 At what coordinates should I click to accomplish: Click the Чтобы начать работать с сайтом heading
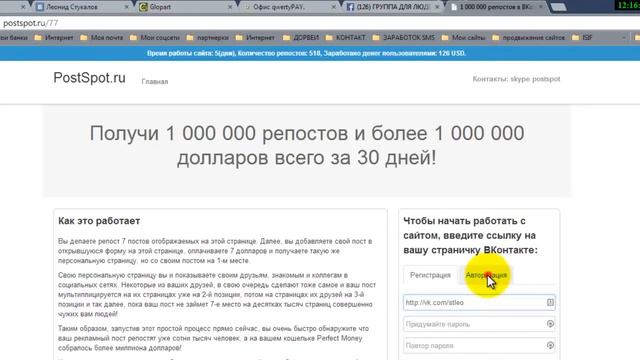click(471, 236)
